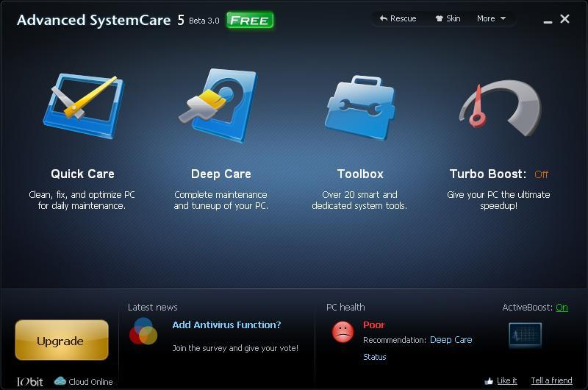Click the thumbs-up icon beside Like it
The width and height of the screenshot is (588, 390).
click(x=489, y=381)
